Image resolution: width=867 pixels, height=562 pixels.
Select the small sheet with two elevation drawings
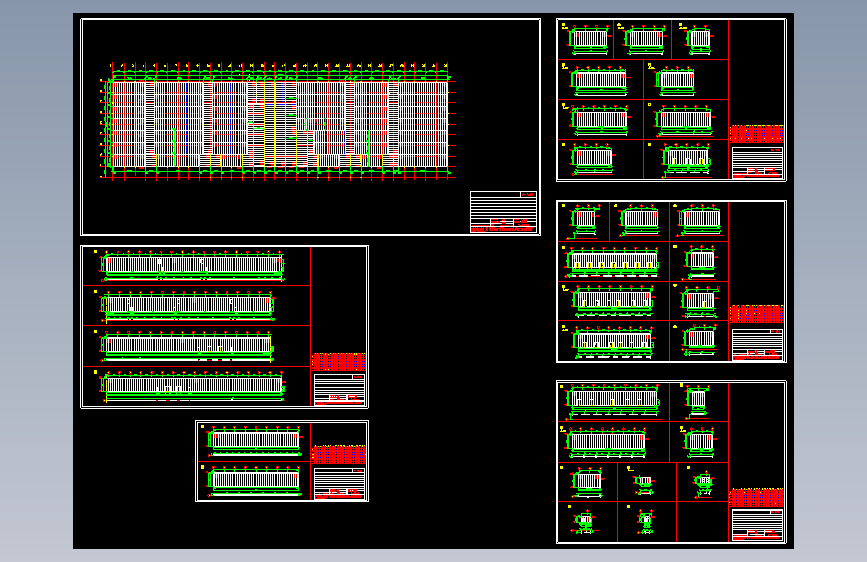point(282,461)
